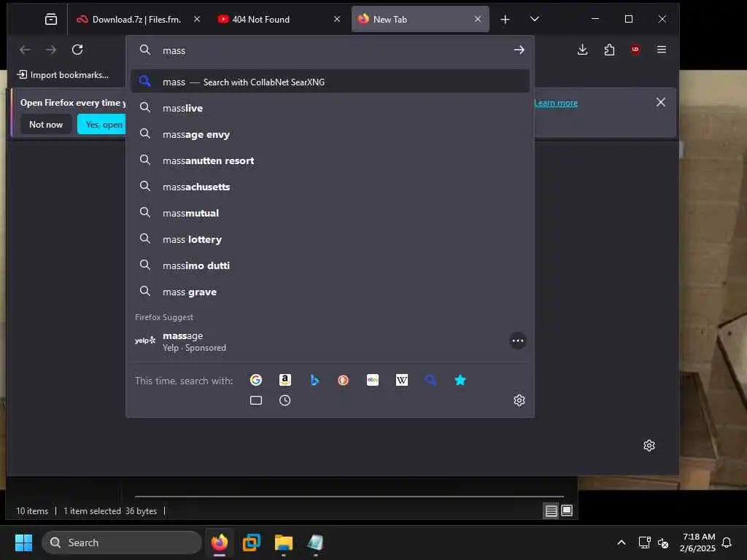The height and width of the screenshot is (560, 747).
Task: Open the notepad-like app in the taskbar
Action: click(315, 542)
